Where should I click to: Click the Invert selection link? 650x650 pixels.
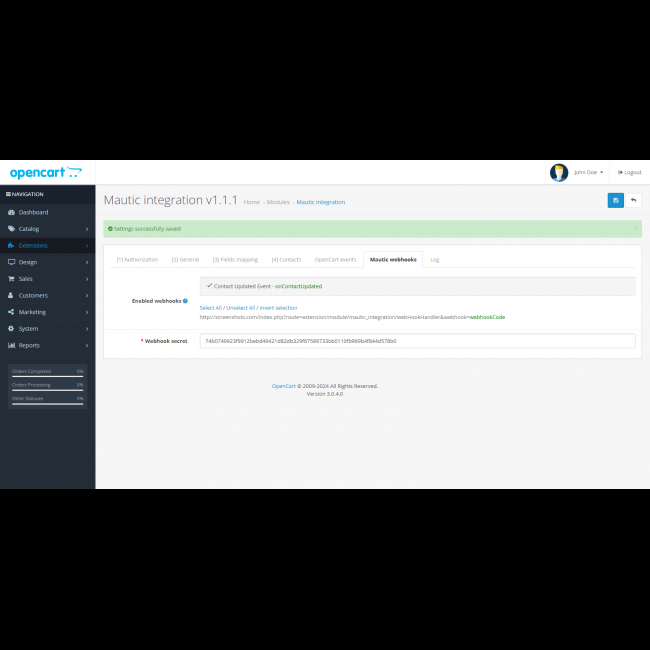pyautogui.click(x=278, y=307)
